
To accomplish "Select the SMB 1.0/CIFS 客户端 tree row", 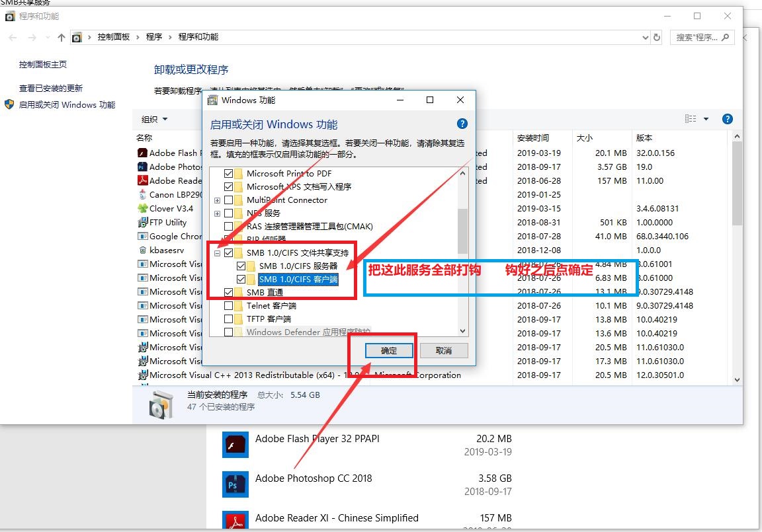I will [x=298, y=280].
